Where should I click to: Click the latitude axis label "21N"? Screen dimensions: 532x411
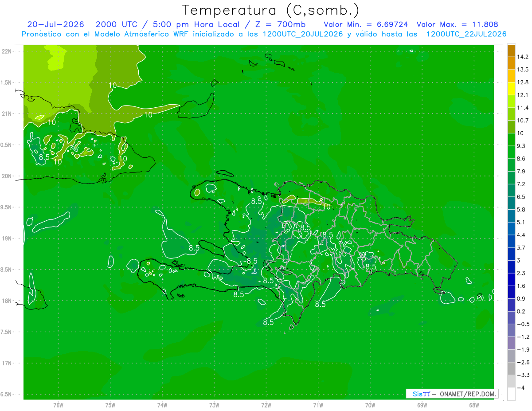(x=6, y=114)
